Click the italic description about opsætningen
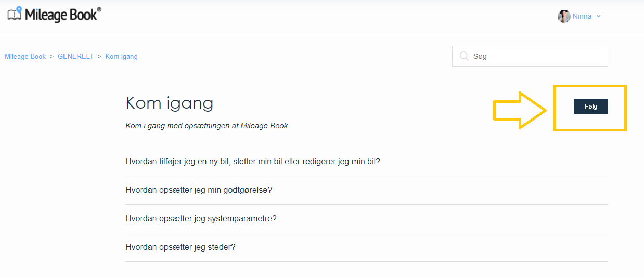This screenshot has height=277, width=644. [207, 126]
